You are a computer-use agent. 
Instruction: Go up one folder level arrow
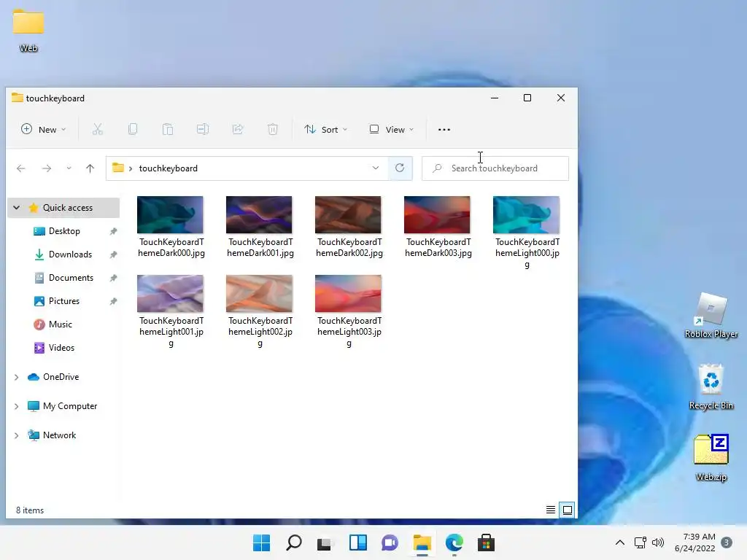tap(90, 168)
